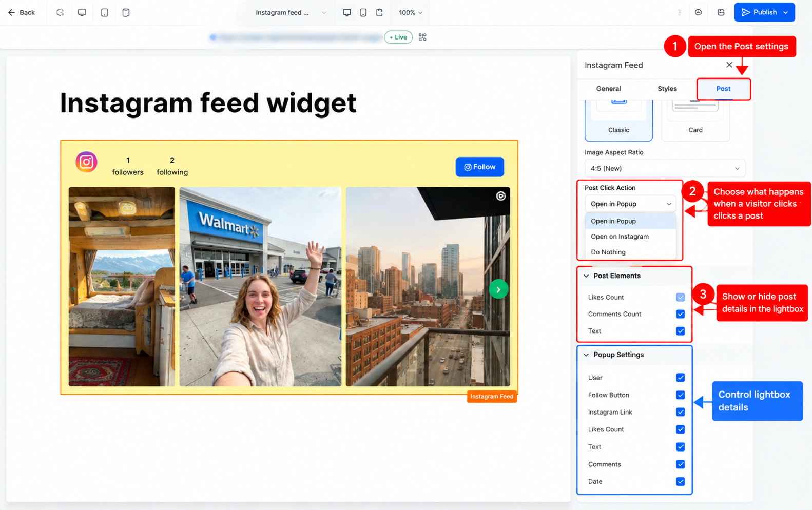Click the rotate-device icon left of 100%

(x=379, y=12)
